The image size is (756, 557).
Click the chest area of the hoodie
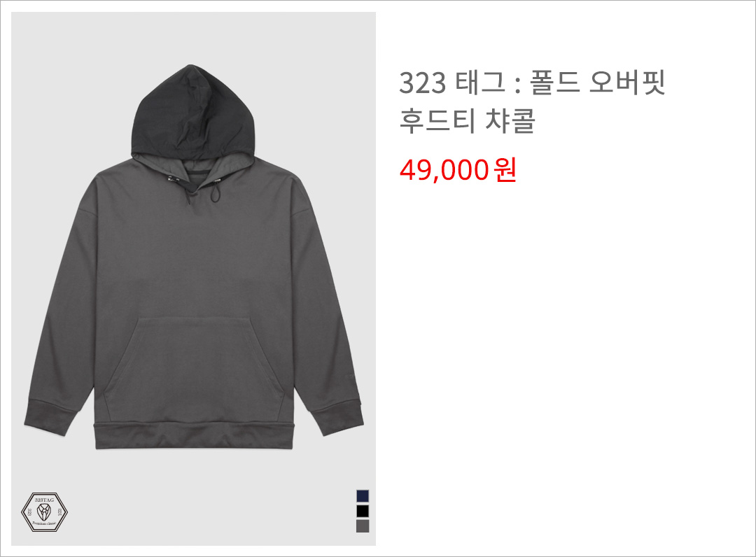tap(193, 241)
